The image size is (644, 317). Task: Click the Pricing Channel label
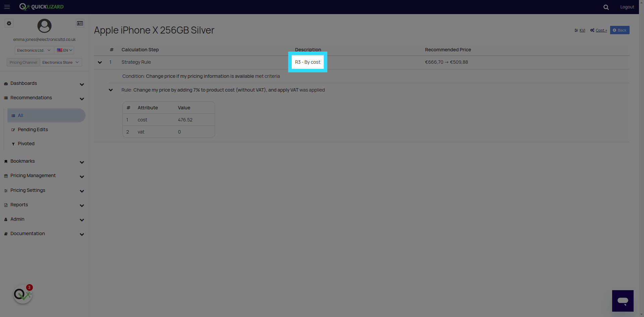tap(23, 62)
